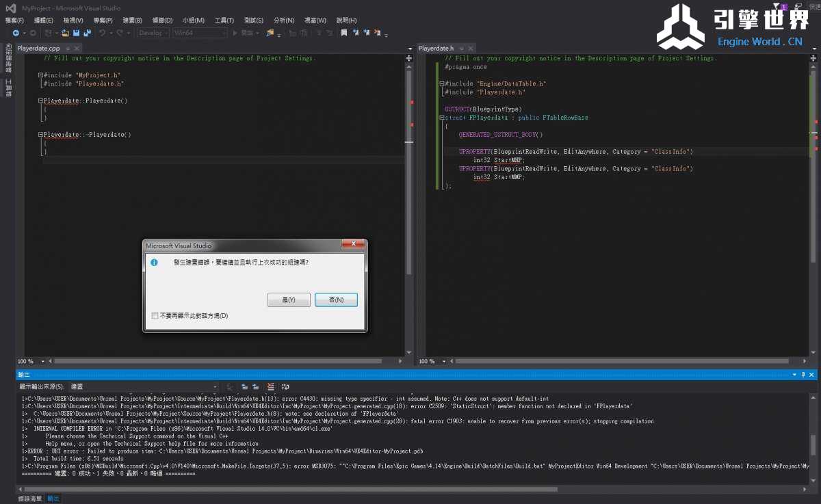
Task: Click the 是(Y) button in the dialog
Action: 289,300
